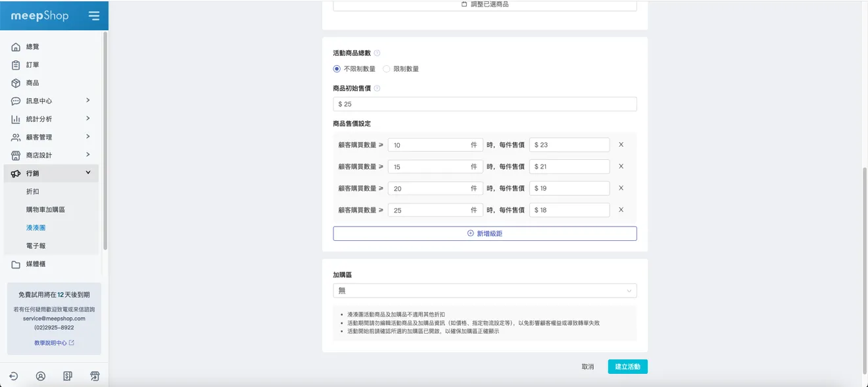Click the 商品初始售價 field showing $ 25
The width and height of the screenshot is (868, 387).
(x=485, y=104)
